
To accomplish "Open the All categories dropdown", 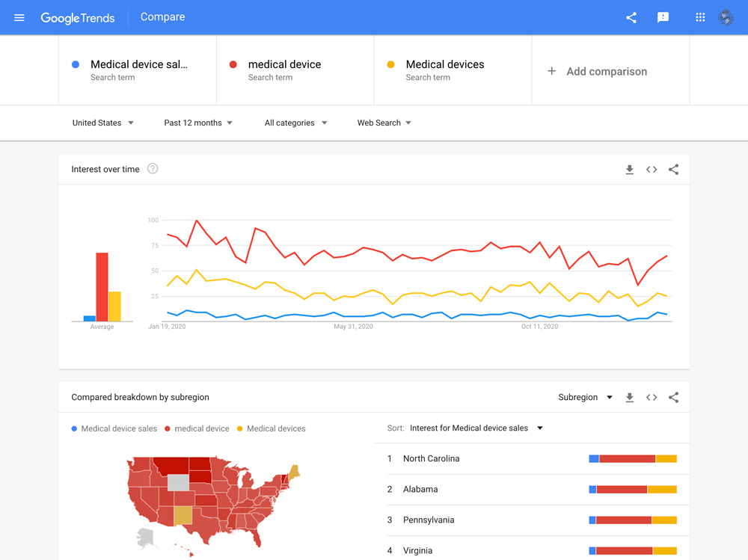I will coord(295,123).
